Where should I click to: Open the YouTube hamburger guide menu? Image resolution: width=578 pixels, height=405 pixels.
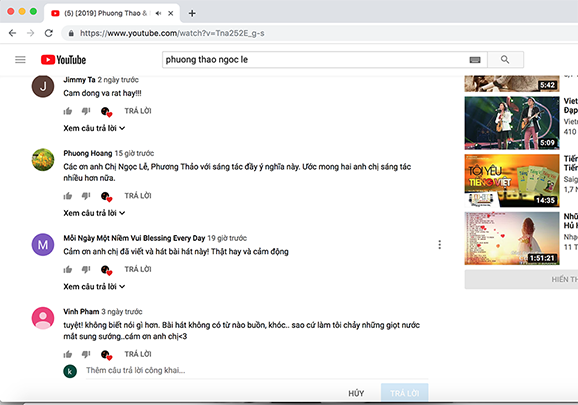[x=20, y=60]
